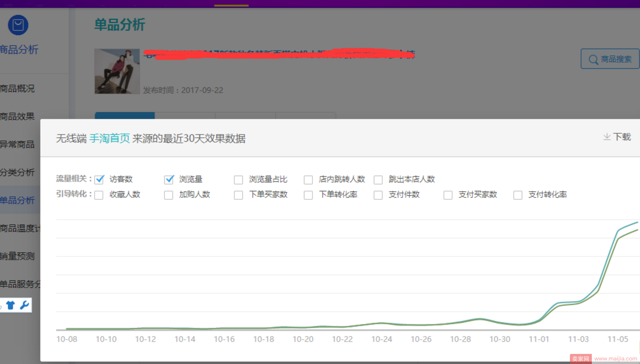Click the 单品分析 page heading
Viewport: 640px width, 364px height.
[120, 25]
